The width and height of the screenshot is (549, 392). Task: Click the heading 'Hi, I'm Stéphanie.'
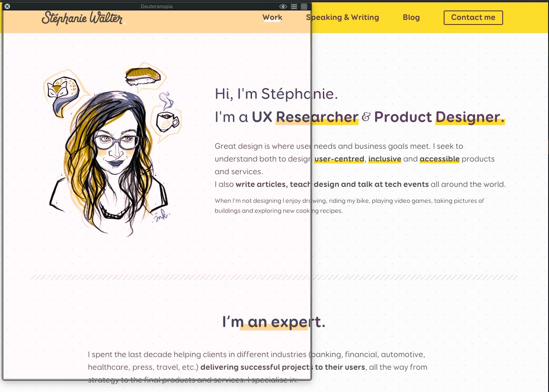point(277,94)
